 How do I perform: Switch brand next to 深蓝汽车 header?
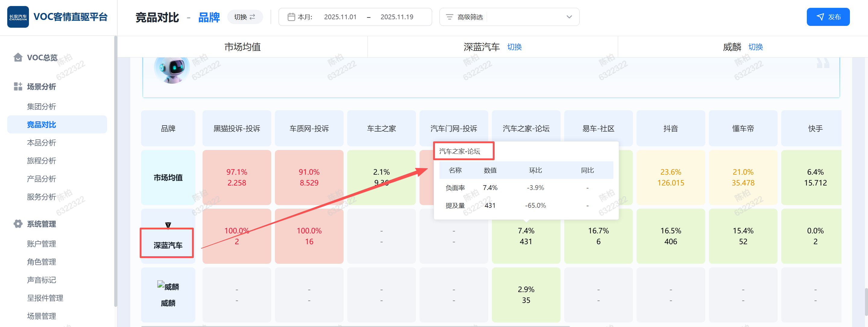[x=514, y=47]
